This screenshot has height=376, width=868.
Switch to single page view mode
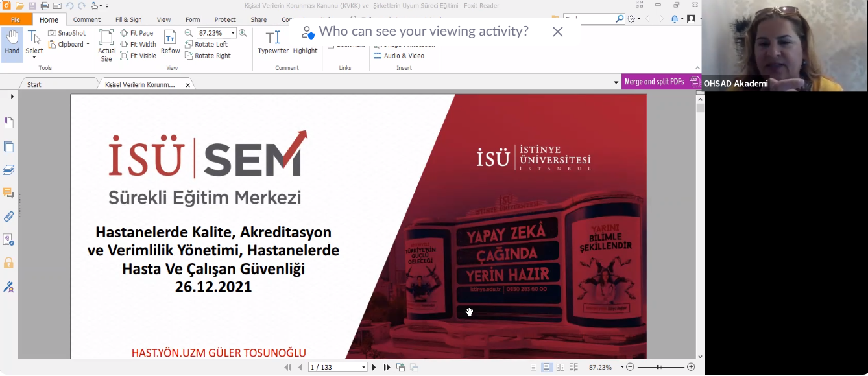click(x=533, y=368)
